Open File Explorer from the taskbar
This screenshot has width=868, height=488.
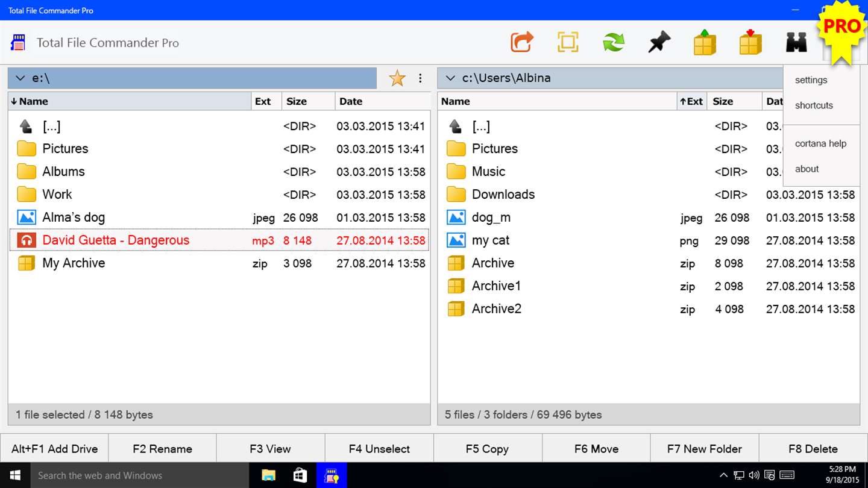pos(268,475)
